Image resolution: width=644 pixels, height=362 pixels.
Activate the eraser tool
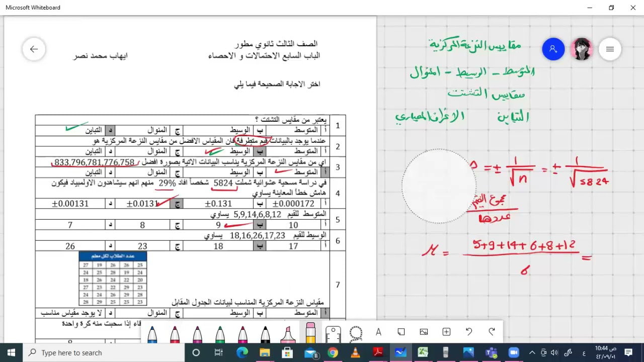click(310, 332)
